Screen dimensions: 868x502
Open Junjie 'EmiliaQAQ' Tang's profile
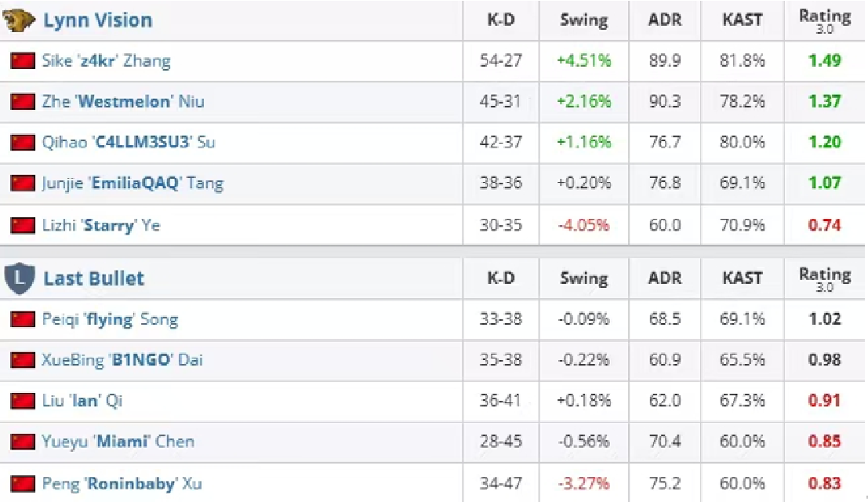point(133,184)
